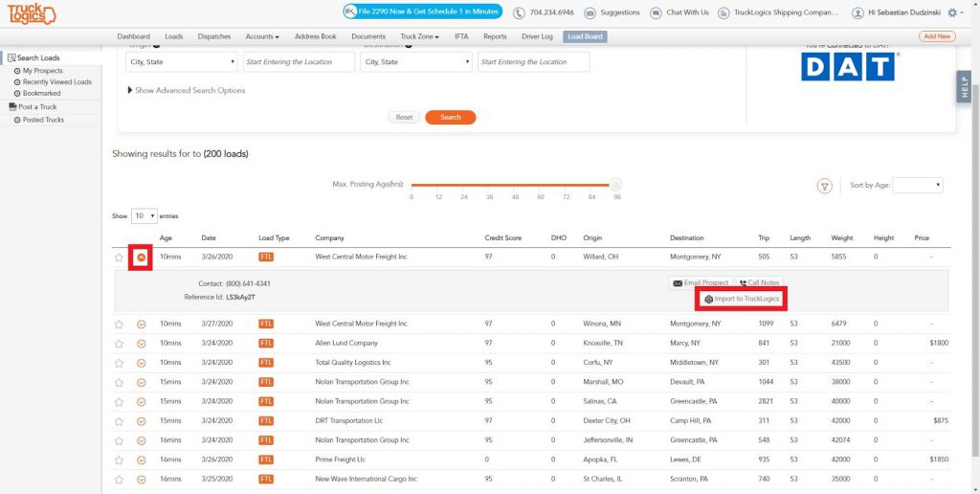
Task: Click the phone icon next to 704.234.6946
Action: [x=519, y=13]
